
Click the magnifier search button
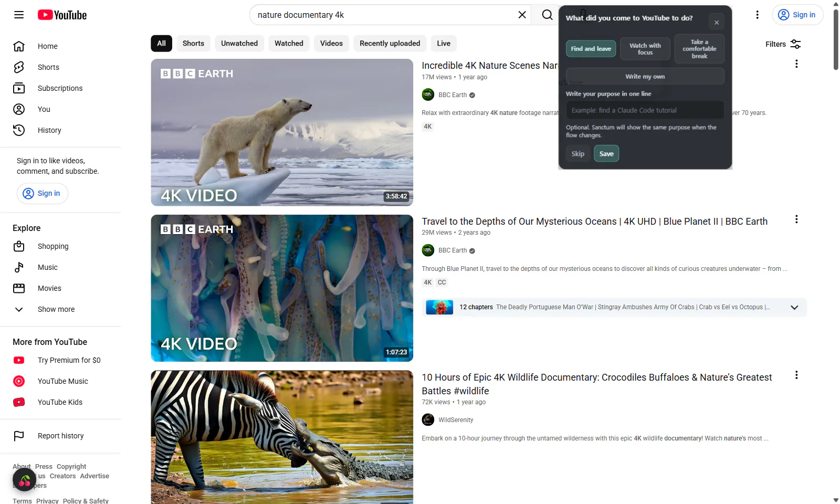[x=547, y=15]
